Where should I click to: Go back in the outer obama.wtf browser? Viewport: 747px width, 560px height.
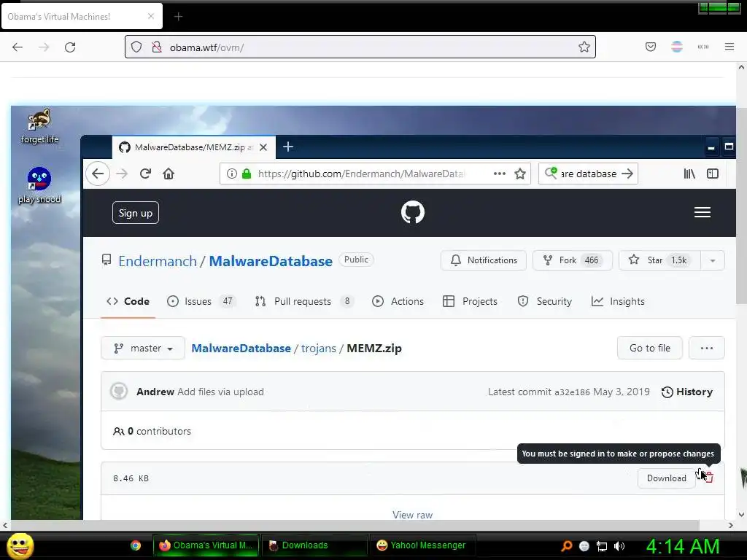(x=18, y=47)
